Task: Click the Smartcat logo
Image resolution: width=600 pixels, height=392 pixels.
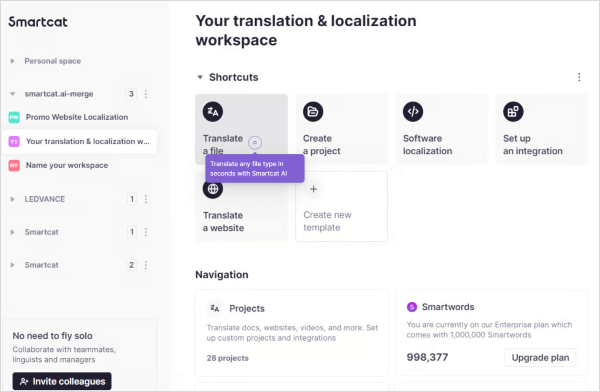Action: coord(38,22)
